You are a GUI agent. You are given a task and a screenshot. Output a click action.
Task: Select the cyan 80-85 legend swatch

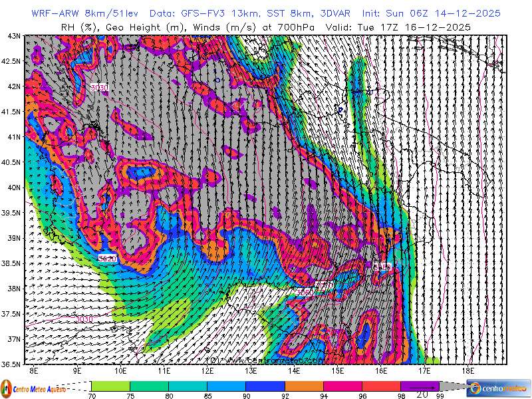point(188,386)
